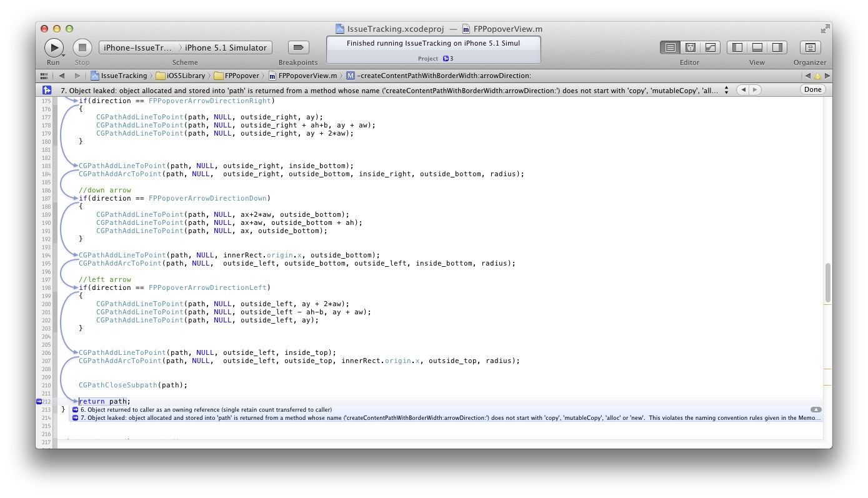868x498 pixels.
Task: Go back in jump bar history
Action: [x=61, y=76]
